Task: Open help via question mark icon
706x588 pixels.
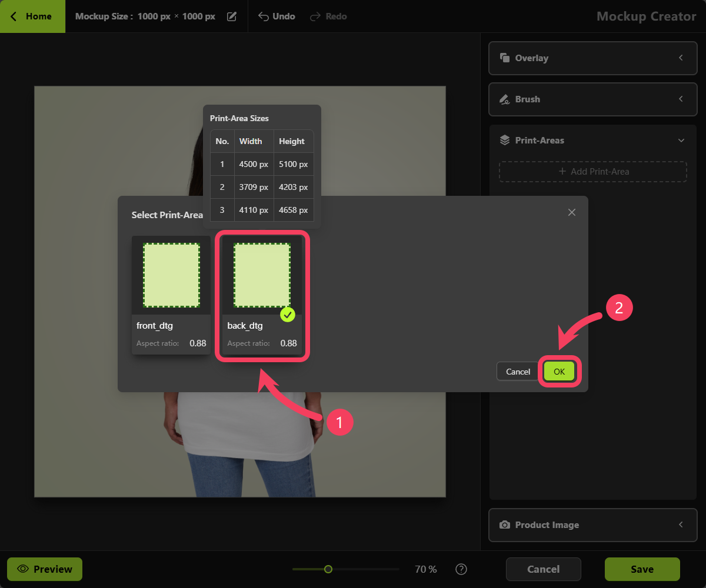Action: pos(461,569)
